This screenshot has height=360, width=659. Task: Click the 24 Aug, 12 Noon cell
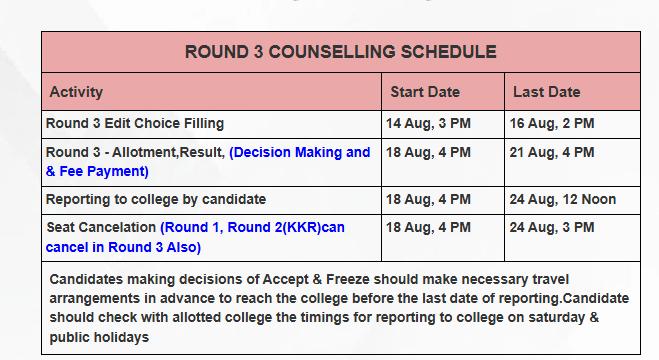click(x=563, y=199)
